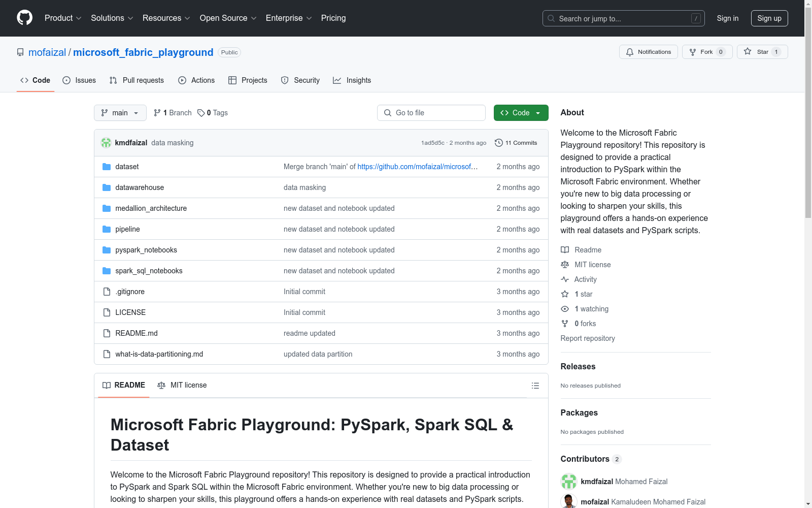Open the README.md file

pos(137,333)
